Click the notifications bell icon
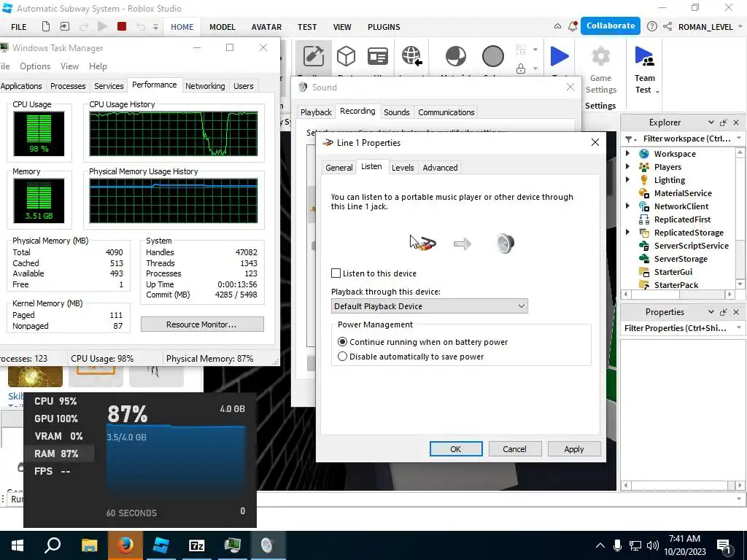The image size is (747, 560). [573, 27]
